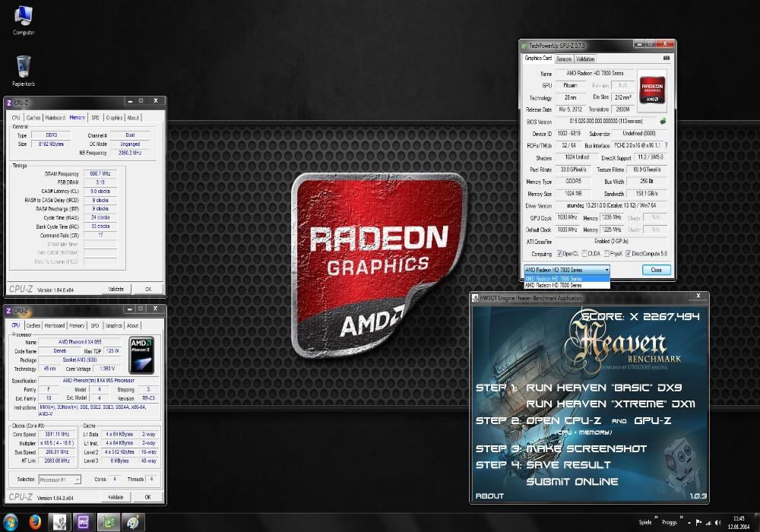The image size is (760, 532).
Task: Click the title bar icon of GPU-Z window
Action: (524, 45)
